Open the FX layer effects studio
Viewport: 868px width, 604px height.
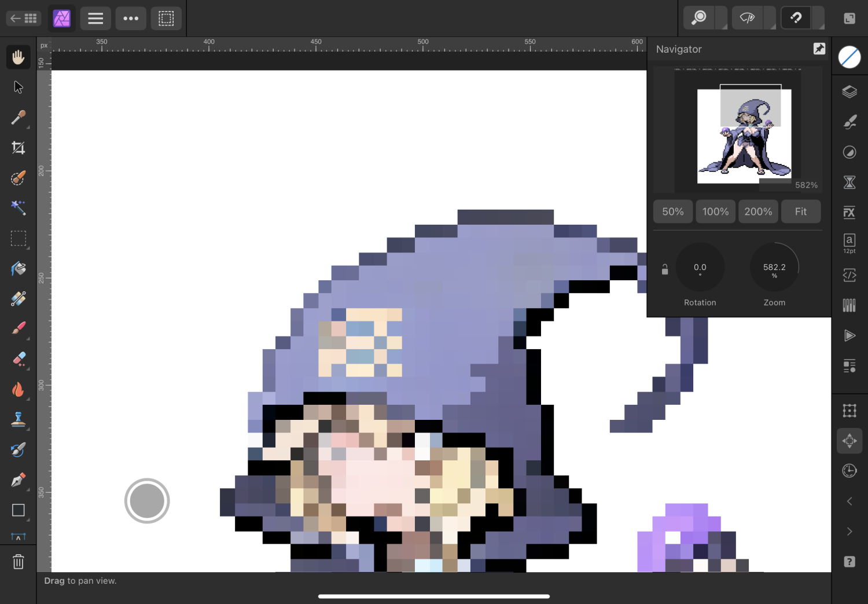pyautogui.click(x=849, y=213)
